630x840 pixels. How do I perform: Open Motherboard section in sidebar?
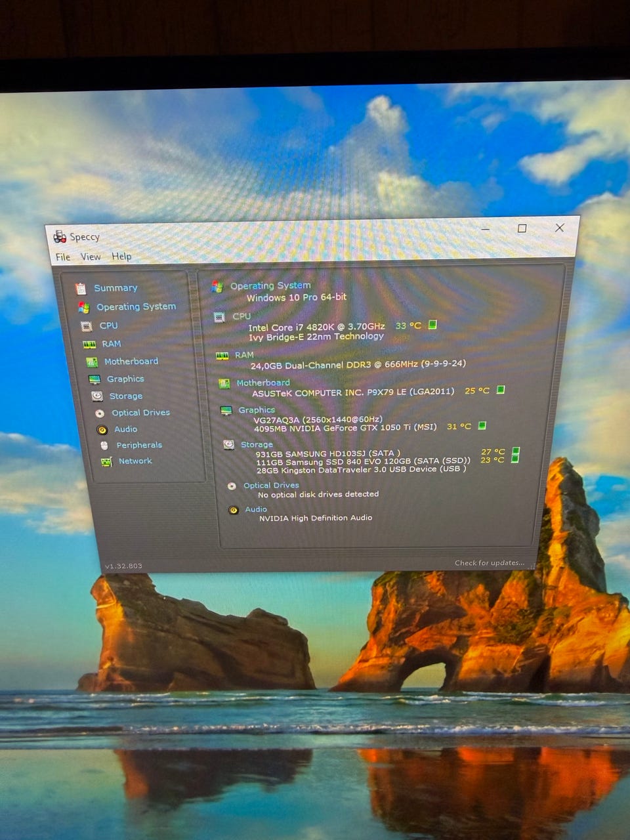click(x=131, y=362)
